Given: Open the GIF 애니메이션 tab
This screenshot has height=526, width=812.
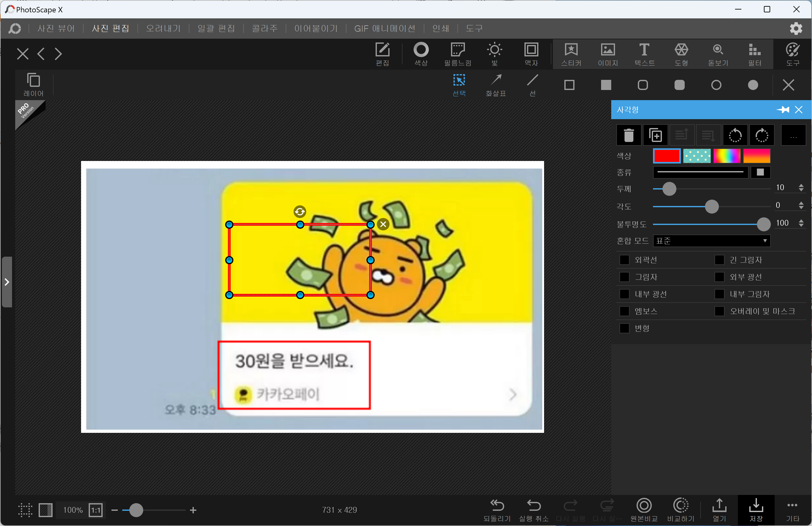Looking at the screenshot, I should [384, 28].
